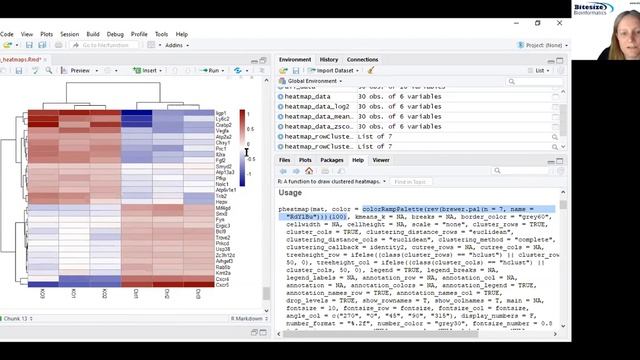Refresh the Environment pane list

pyautogui.click(x=560, y=71)
